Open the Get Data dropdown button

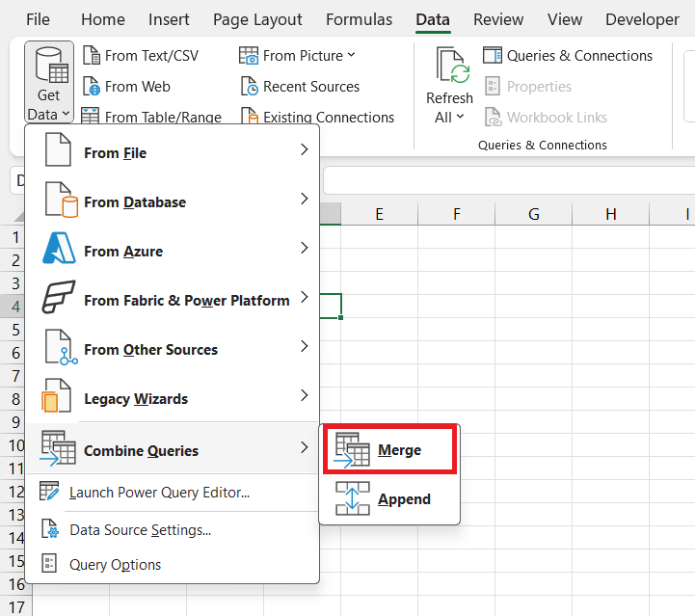click(49, 83)
